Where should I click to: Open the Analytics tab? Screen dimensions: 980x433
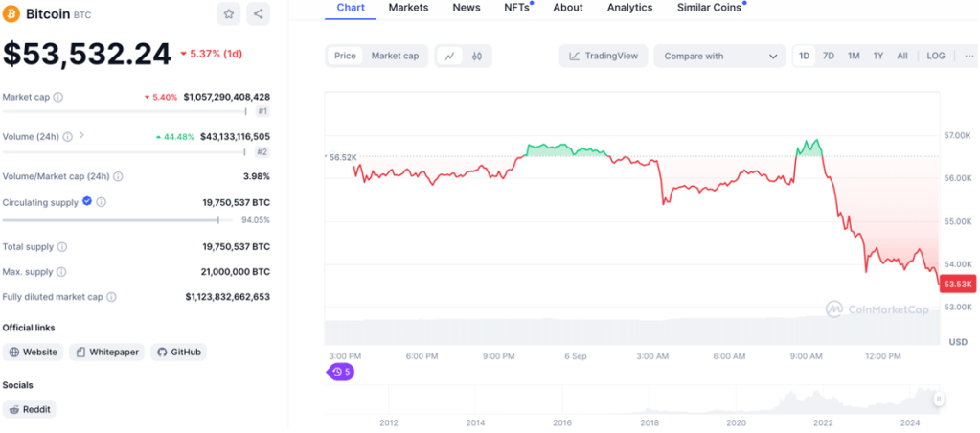pos(629,8)
